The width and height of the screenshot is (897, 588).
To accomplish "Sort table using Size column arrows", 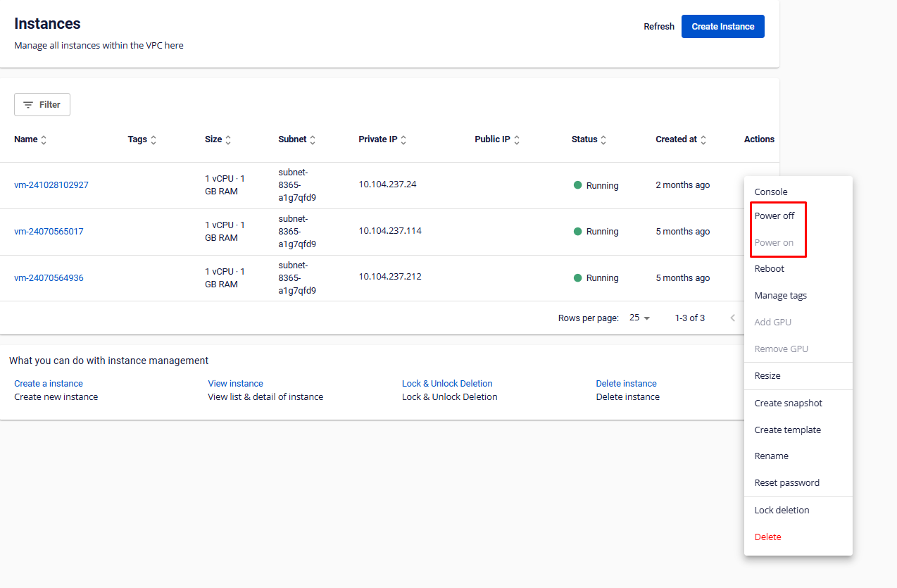I will [x=228, y=140].
